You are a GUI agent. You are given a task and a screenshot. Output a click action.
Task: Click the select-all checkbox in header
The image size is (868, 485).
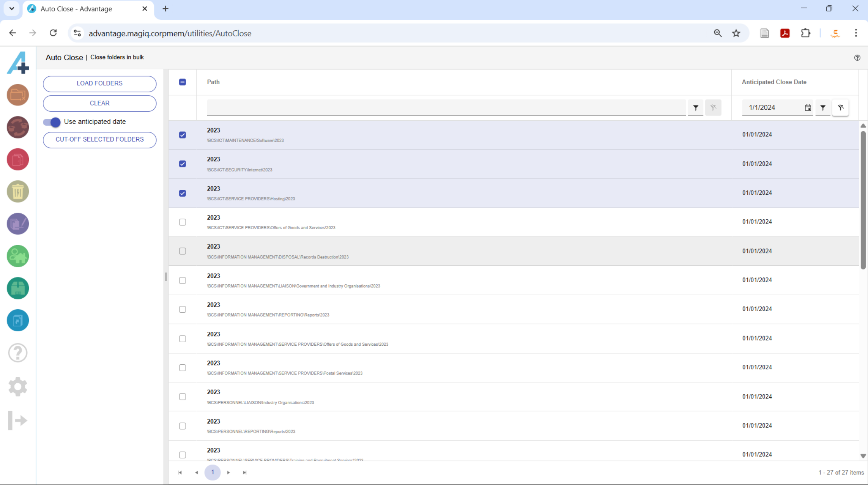click(x=182, y=82)
